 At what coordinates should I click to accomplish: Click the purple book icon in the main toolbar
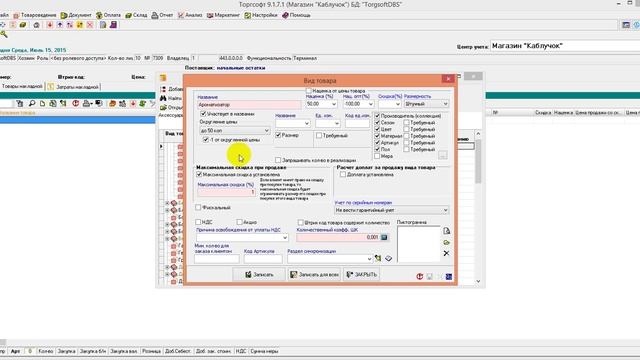(113, 25)
